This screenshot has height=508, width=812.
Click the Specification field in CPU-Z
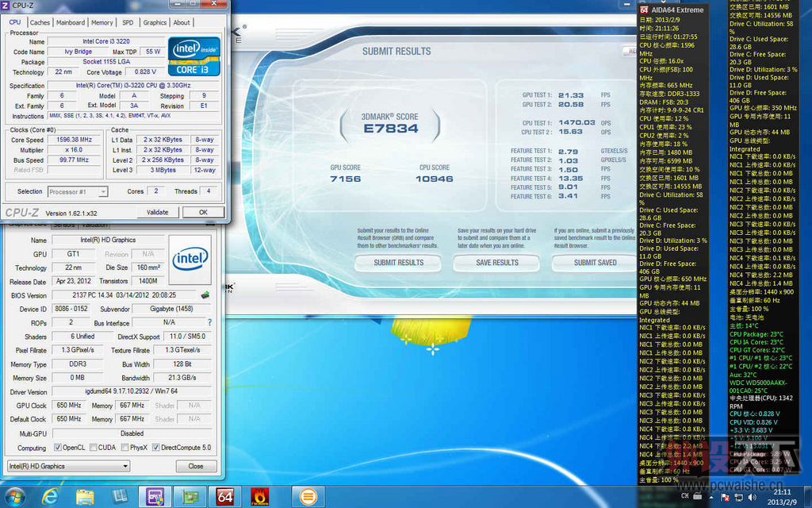[133, 86]
